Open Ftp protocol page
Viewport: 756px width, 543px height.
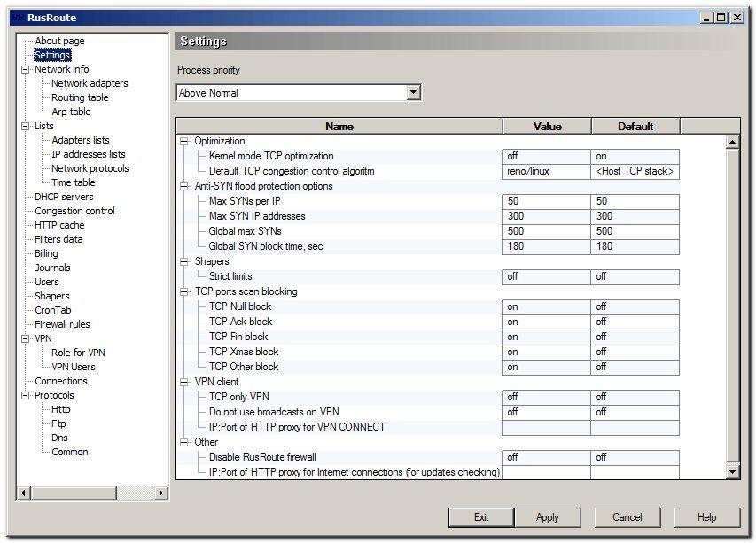(x=58, y=423)
